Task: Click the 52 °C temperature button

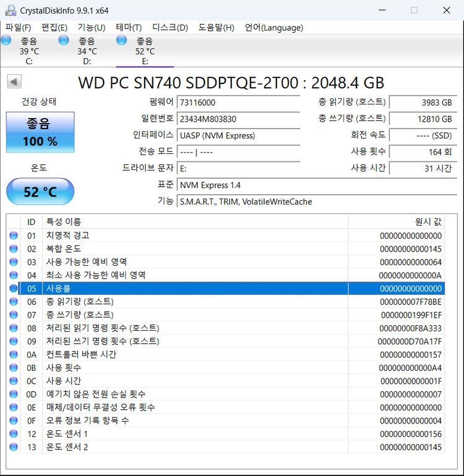Action: click(x=40, y=192)
